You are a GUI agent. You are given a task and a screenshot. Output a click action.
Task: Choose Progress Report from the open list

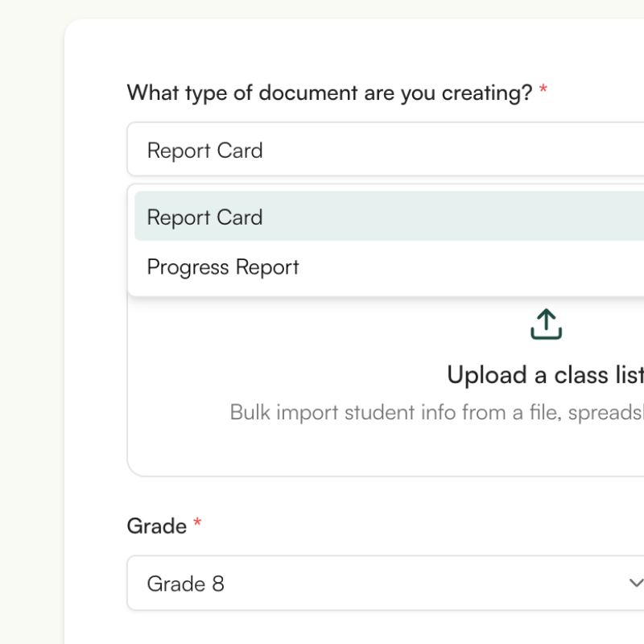pyautogui.click(x=223, y=266)
